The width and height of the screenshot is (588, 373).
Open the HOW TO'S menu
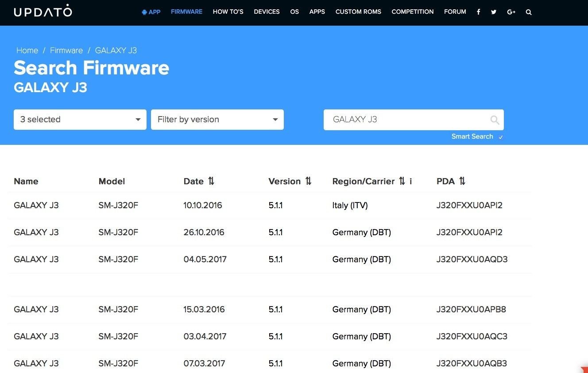tap(228, 12)
